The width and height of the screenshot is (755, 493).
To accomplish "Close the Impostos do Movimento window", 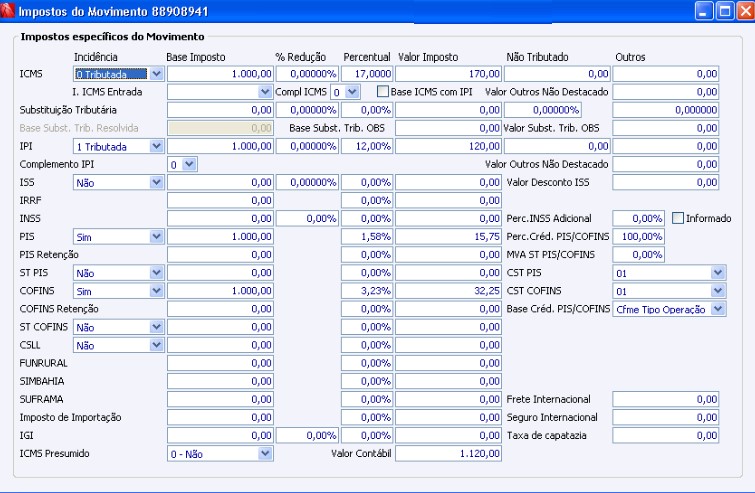I will click(745, 11).
